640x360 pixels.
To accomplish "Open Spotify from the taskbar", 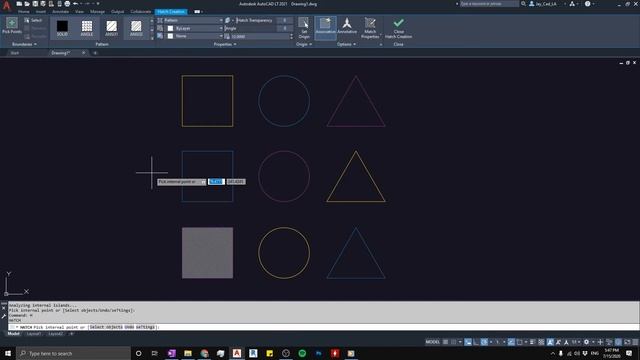I will coord(302,353).
